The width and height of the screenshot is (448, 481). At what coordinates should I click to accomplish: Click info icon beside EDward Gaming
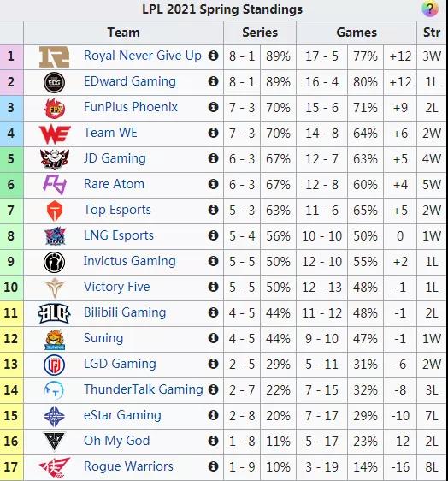pyautogui.click(x=213, y=81)
